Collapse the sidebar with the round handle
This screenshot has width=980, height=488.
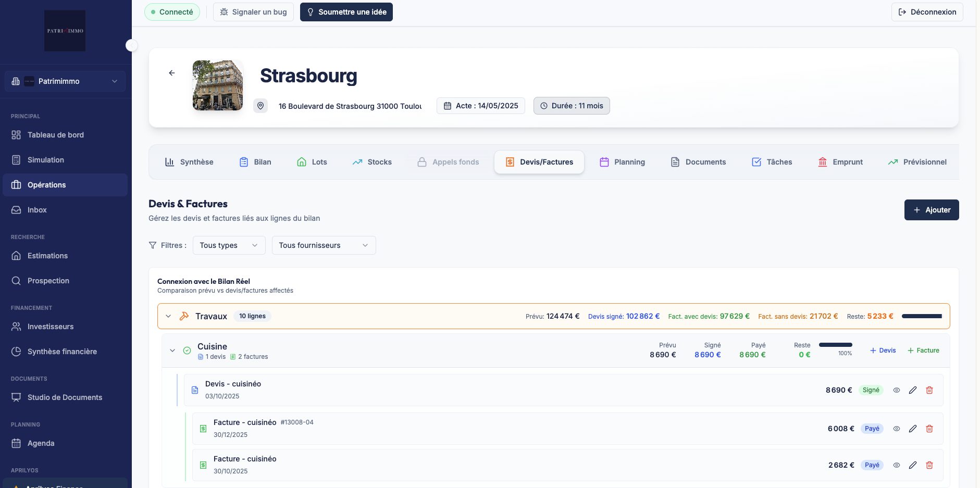tap(132, 46)
